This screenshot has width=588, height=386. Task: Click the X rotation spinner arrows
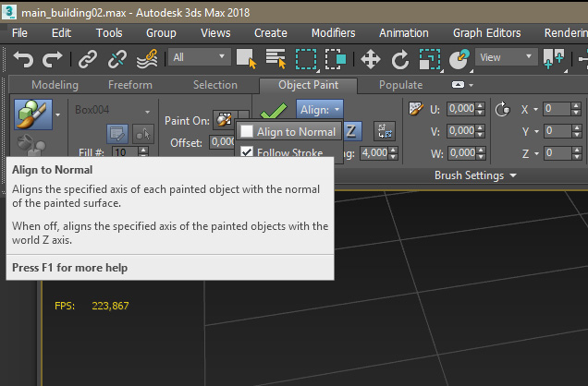[576, 109]
